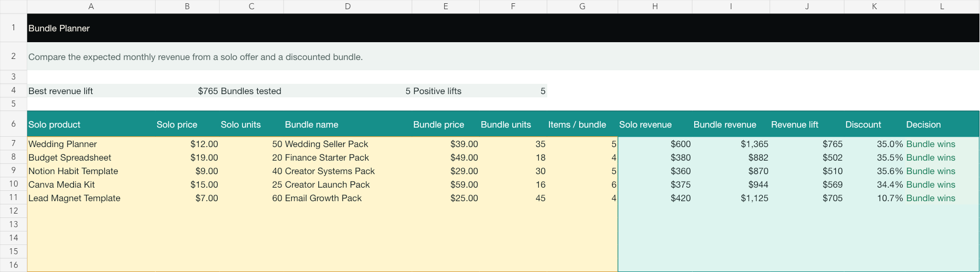Select Bundle wins in Lead Magnet row
The height and width of the screenshot is (272, 980).
pos(942,198)
